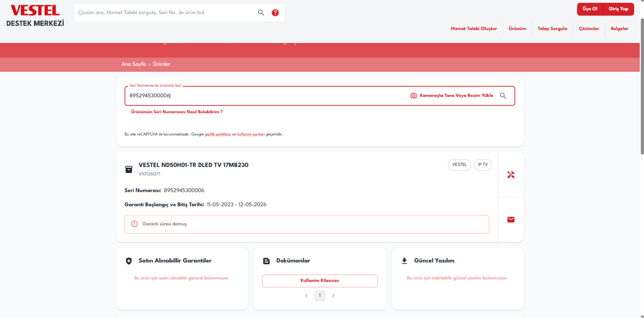Click the red envelope mail icon

[x=511, y=220]
